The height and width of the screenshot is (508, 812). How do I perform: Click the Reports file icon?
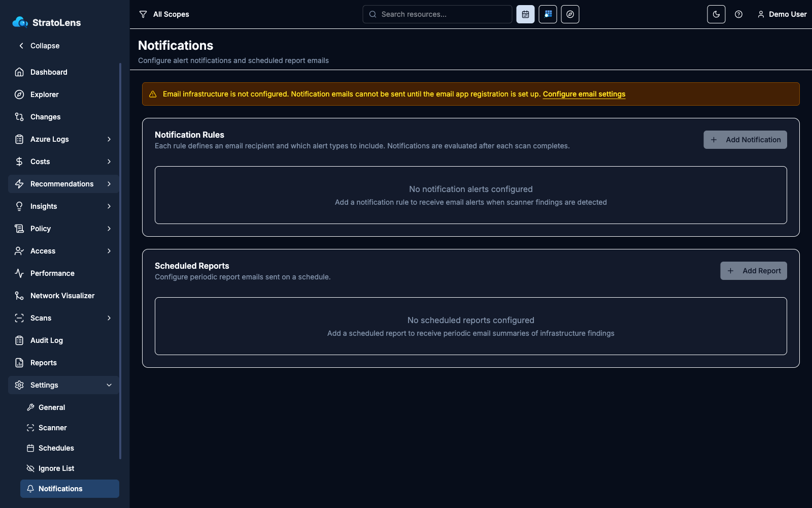[x=19, y=363]
